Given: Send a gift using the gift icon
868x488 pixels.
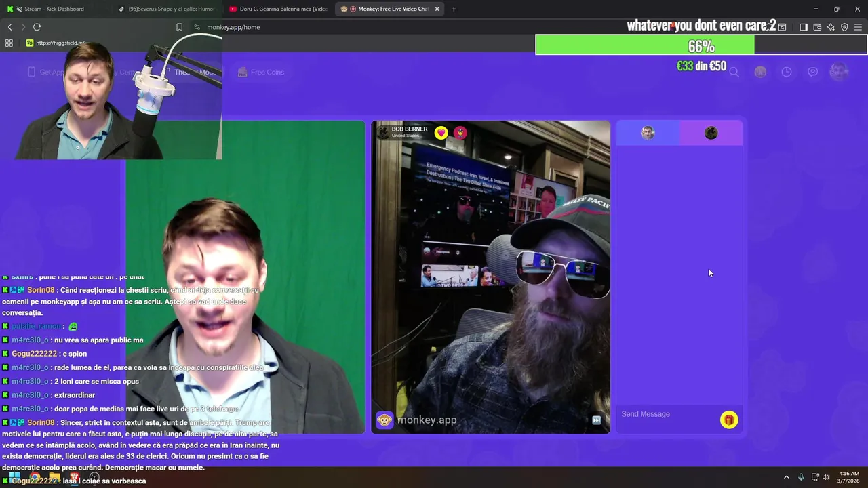Looking at the screenshot, I should 729,420.
